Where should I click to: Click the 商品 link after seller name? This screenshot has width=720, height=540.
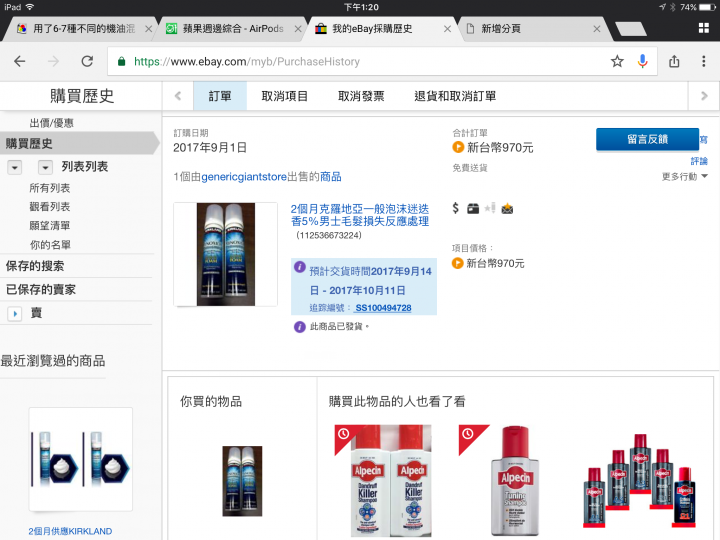click(x=331, y=177)
